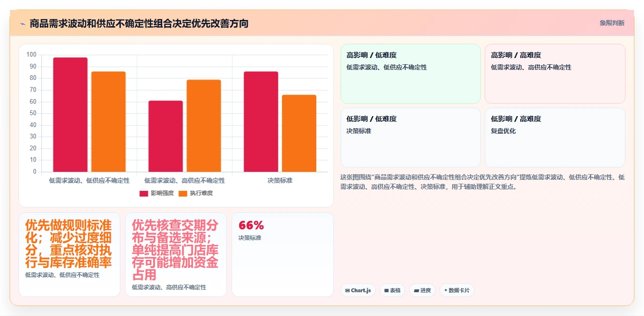Click the red bar for 低需求波动、低供应不确定性
The image size is (644, 316).
pyautogui.click(x=70, y=115)
